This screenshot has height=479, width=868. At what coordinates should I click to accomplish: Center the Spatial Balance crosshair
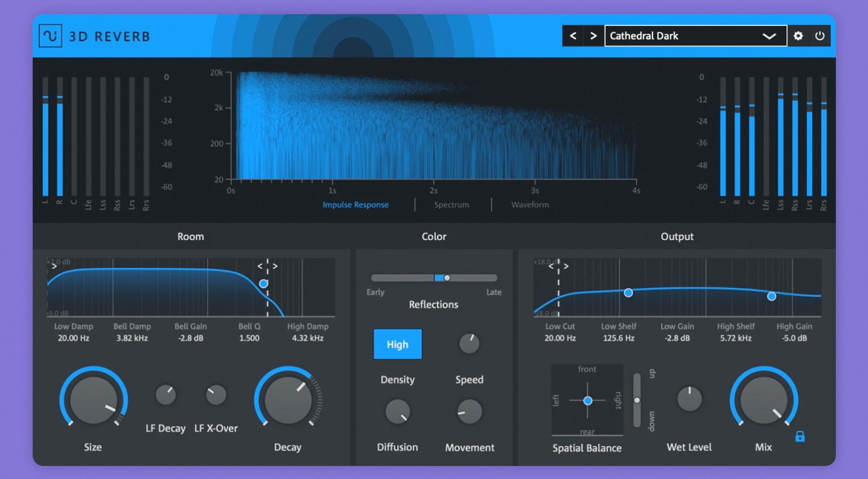[587, 400]
